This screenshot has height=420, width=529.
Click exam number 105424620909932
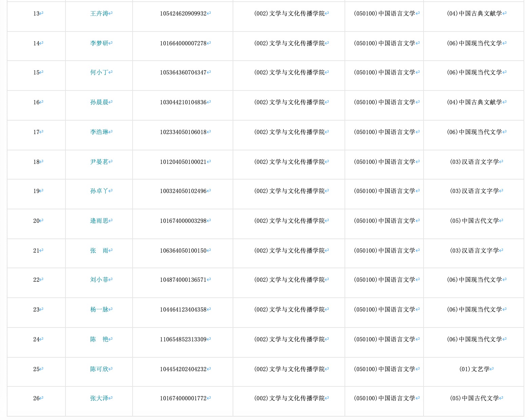(x=183, y=14)
